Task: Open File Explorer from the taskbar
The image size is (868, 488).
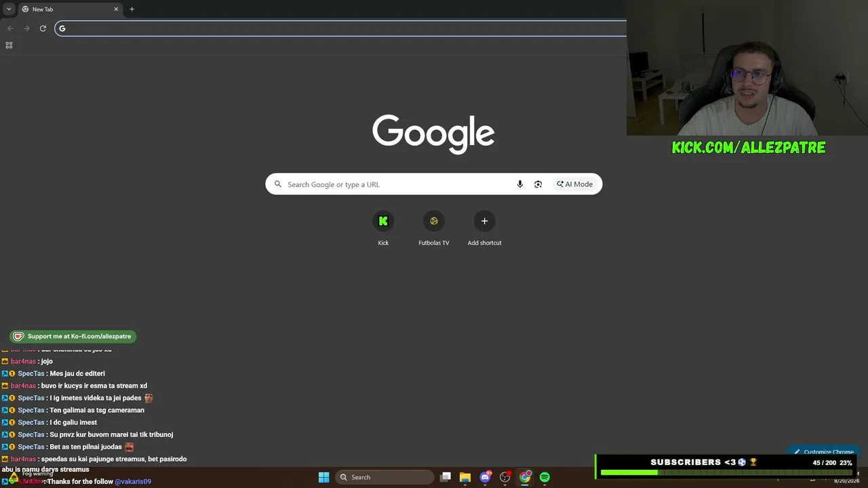Action: coord(465,477)
